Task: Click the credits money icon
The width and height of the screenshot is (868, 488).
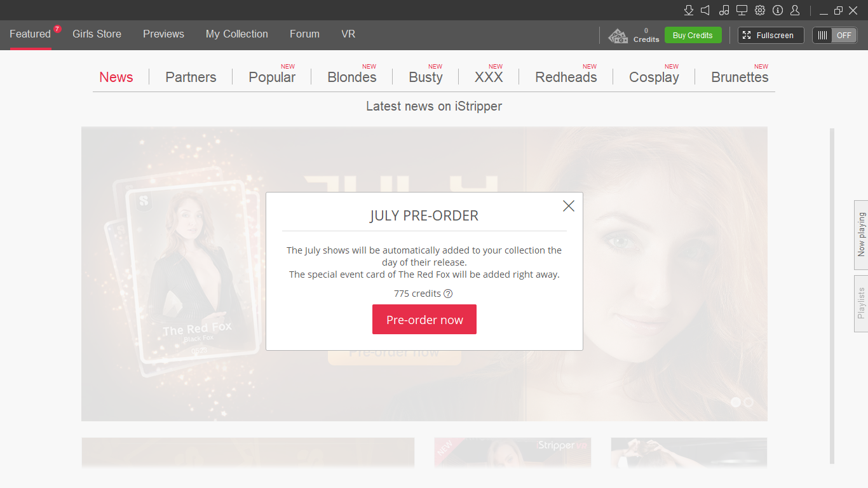Action: [x=618, y=36]
